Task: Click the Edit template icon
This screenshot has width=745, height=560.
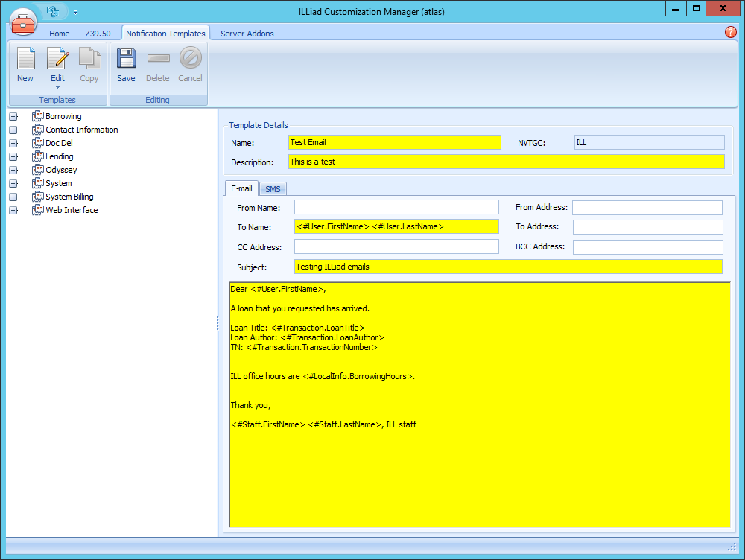Action: pyautogui.click(x=57, y=61)
